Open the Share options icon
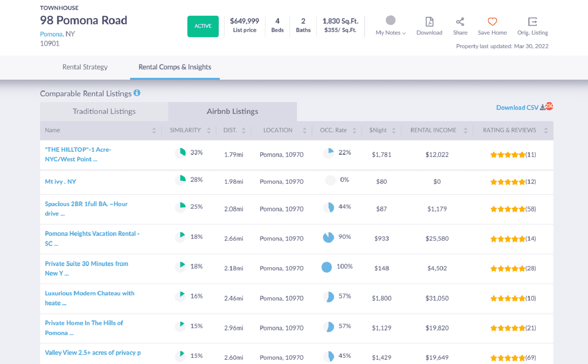Image resolution: width=588 pixels, height=364 pixels. tap(460, 22)
